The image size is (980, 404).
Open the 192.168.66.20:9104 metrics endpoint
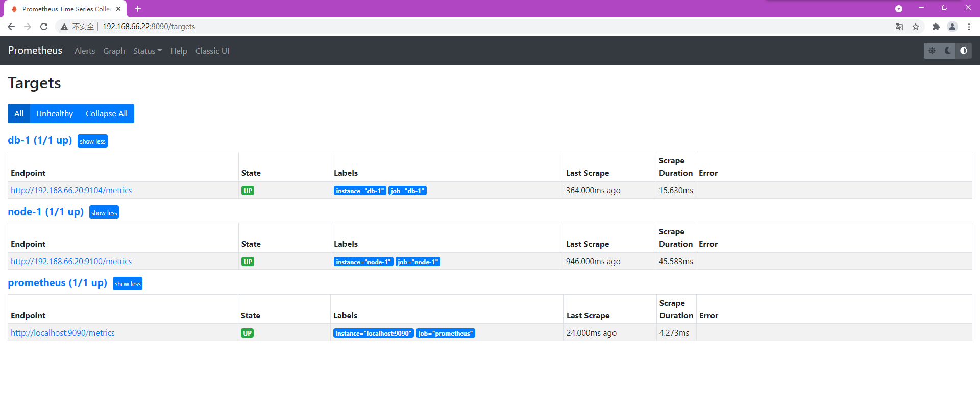(x=71, y=190)
